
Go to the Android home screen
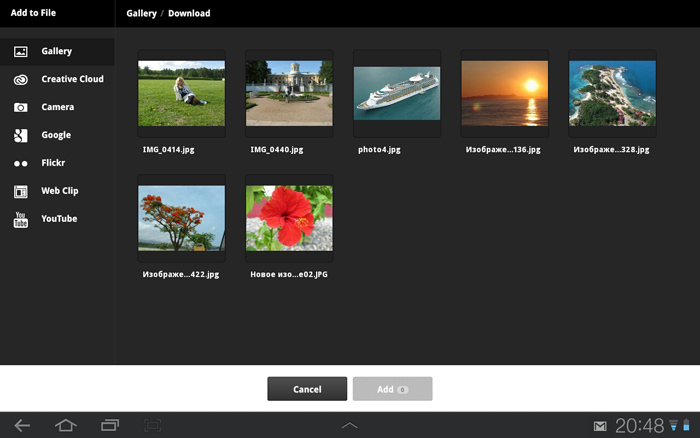[x=66, y=425]
